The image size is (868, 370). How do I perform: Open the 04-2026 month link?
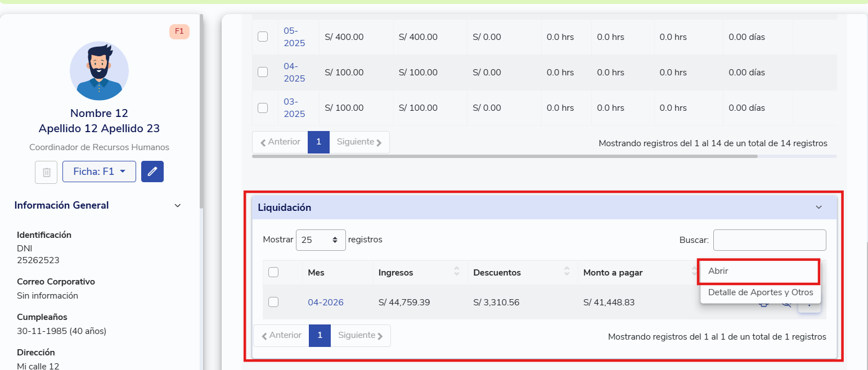[325, 303]
